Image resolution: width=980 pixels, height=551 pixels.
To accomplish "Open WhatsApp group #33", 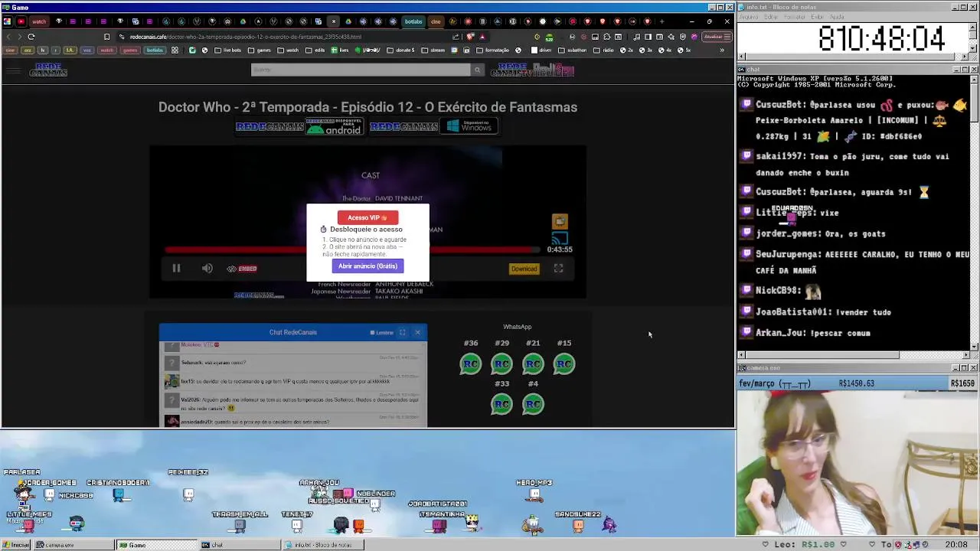I will pyautogui.click(x=501, y=404).
